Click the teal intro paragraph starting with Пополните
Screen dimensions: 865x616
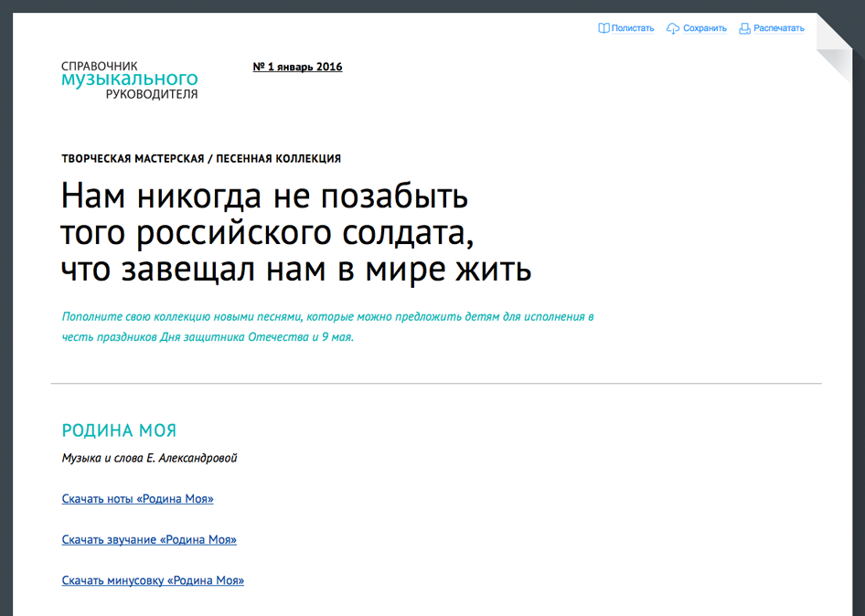point(327,326)
